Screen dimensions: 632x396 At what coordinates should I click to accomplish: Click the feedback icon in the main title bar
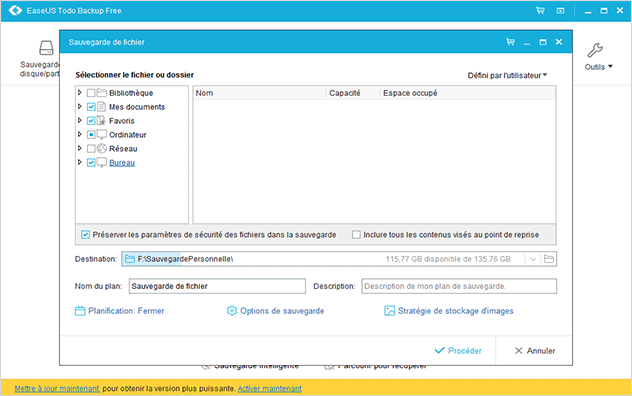(x=560, y=11)
